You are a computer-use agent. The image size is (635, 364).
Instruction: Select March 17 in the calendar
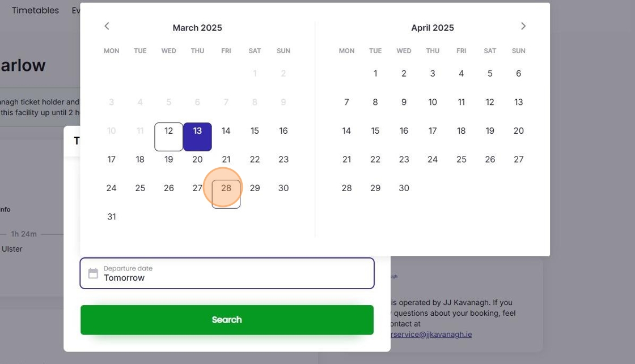pyautogui.click(x=111, y=160)
